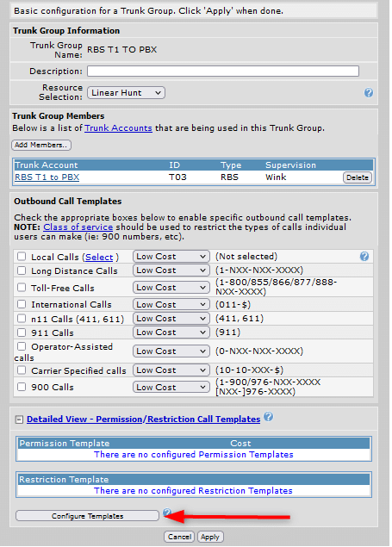Click the Wink supervision value

pos(276,177)
